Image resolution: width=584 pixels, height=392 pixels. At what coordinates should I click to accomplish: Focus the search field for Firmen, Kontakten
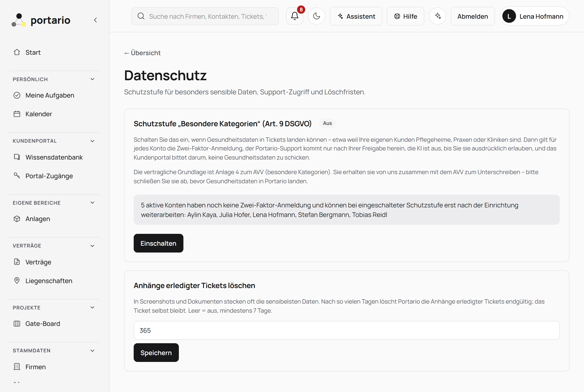click(x=205, y=16)
